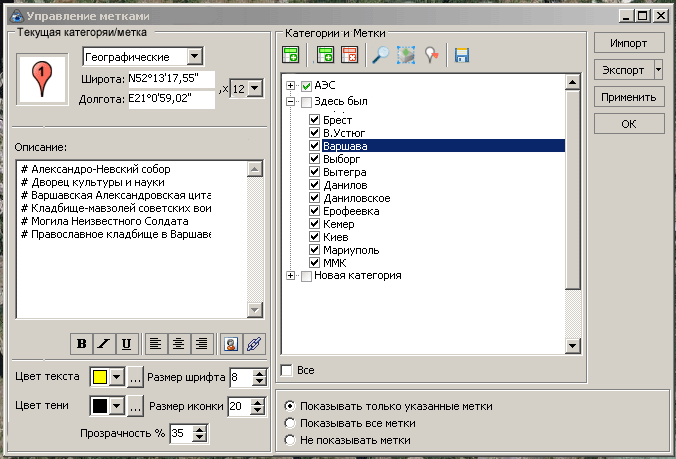The width and height of the screenshot is (676, 459).
Task: Uncheck the Брест mark checkbox
Action: (x=315, y=121)
